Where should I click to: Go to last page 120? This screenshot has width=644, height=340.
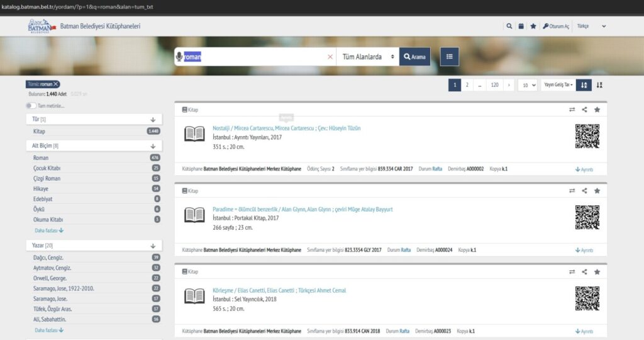pyautogui.click(x=494, y=85)
